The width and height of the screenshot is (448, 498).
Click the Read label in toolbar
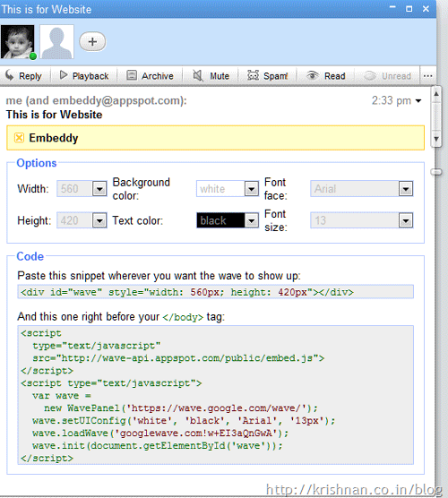tap(334, 76)
